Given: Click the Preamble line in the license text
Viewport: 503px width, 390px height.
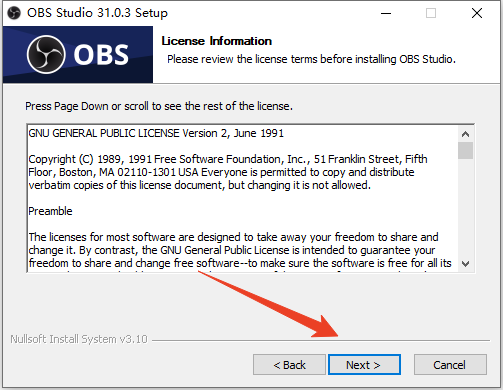Looking at the screenshot, I should click(x=50, y=211).
